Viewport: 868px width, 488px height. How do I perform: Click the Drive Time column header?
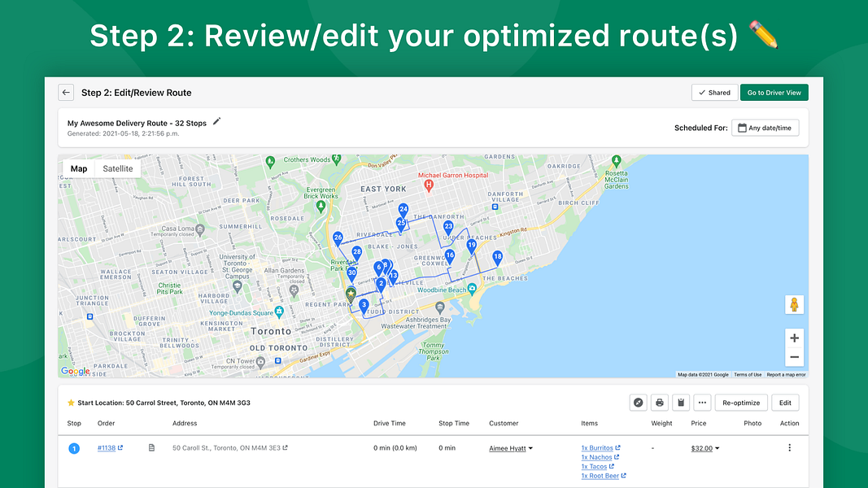click(x=389, y=423)
